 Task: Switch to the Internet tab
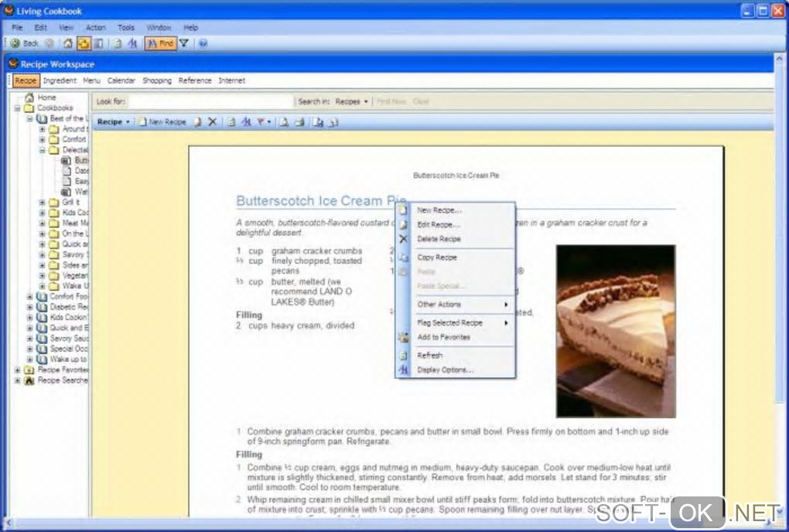pyautogui.click(x=231, y=80)
